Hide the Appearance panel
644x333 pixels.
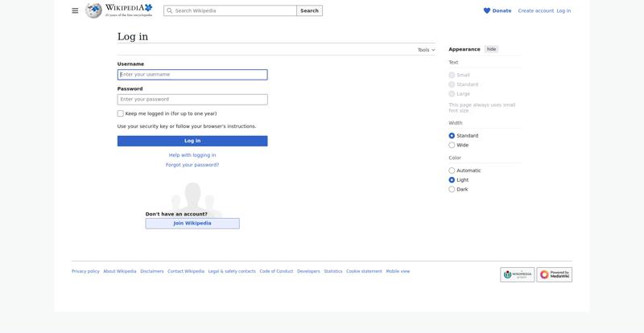point(491,49)
